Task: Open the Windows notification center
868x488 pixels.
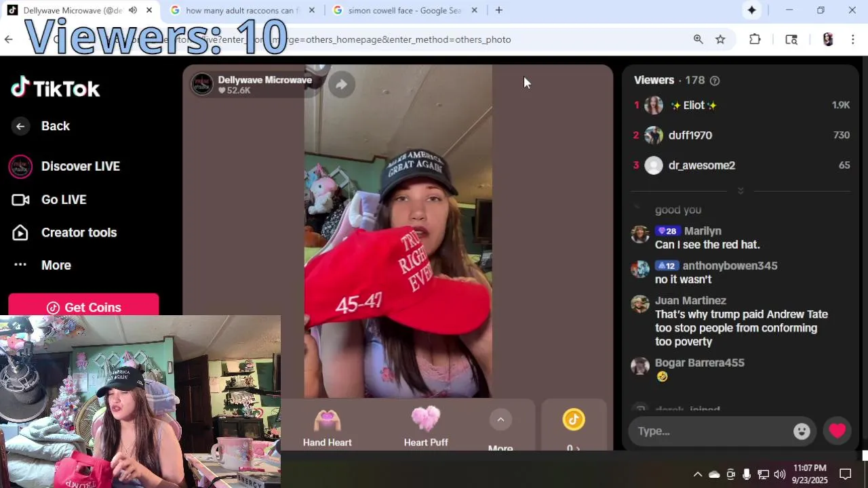Action: (x=846, y=474)
